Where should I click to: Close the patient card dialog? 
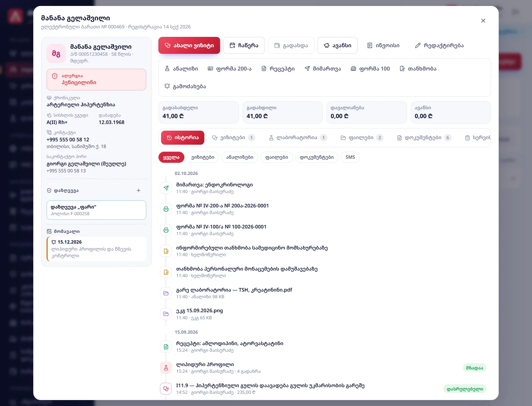[x=483, y=21]
